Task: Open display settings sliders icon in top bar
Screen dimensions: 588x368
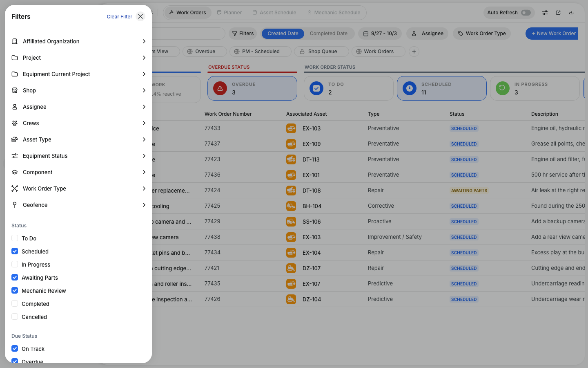Action: click(545, 13)
